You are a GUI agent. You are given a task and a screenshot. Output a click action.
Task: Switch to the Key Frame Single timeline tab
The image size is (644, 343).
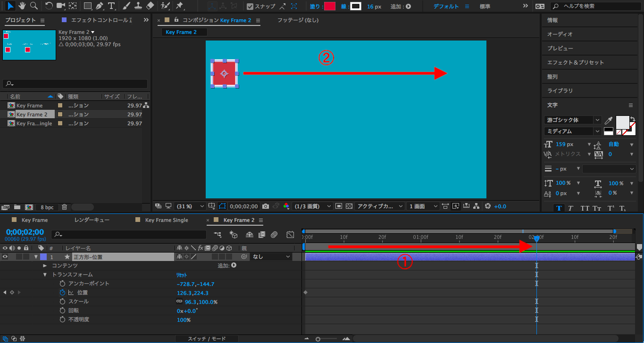166,220
